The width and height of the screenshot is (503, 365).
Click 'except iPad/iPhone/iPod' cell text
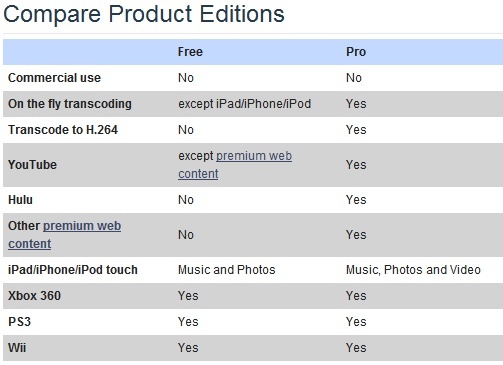[244, 104]
